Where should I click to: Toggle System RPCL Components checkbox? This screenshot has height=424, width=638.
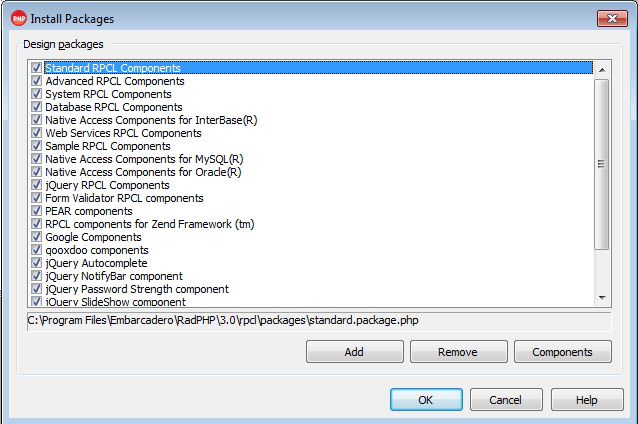tap(36, 94)
